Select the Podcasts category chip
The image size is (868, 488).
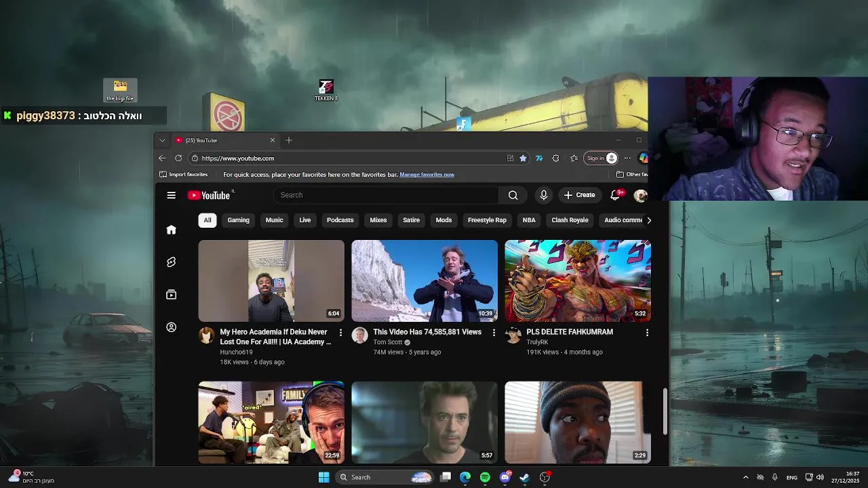(x=340, y=220)
